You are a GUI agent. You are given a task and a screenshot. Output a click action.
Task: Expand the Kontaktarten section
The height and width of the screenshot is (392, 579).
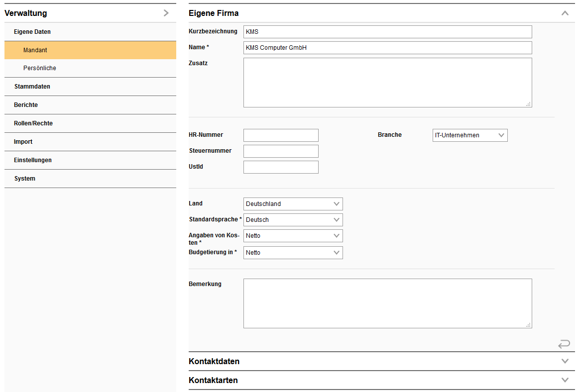pyautogui.click(x=565, y=380)
